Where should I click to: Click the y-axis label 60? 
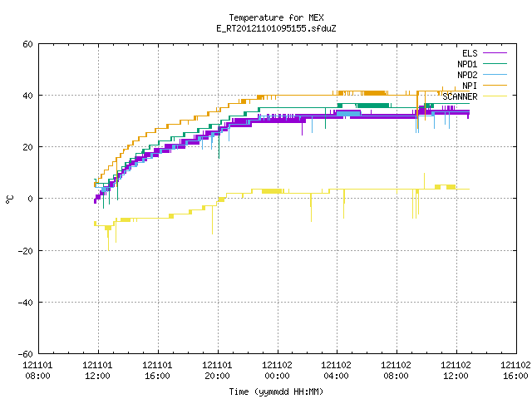27,44
